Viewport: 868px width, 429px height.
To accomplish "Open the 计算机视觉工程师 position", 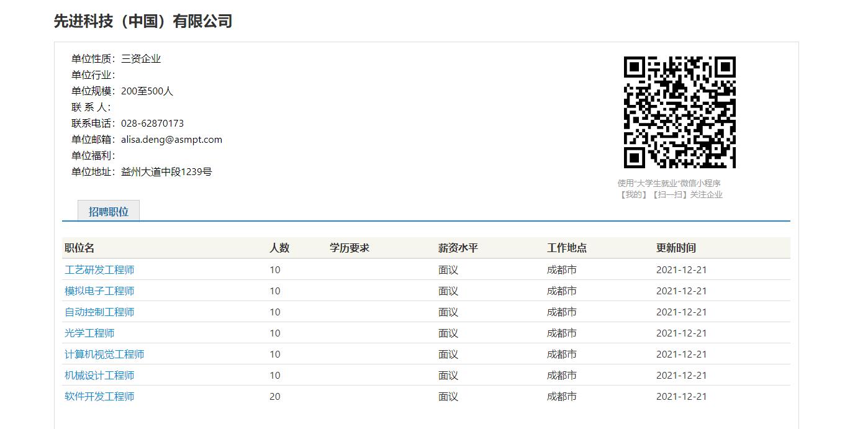I will tap(104, 354).
